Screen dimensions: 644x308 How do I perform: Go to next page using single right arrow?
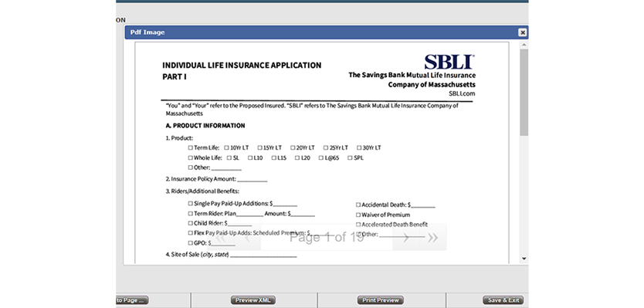(406, 237)
